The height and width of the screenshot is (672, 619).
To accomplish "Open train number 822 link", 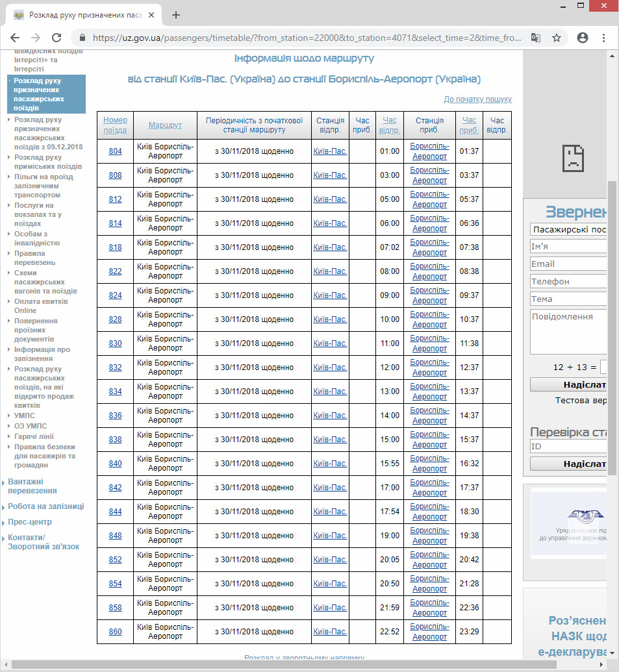I will (115, 271).
